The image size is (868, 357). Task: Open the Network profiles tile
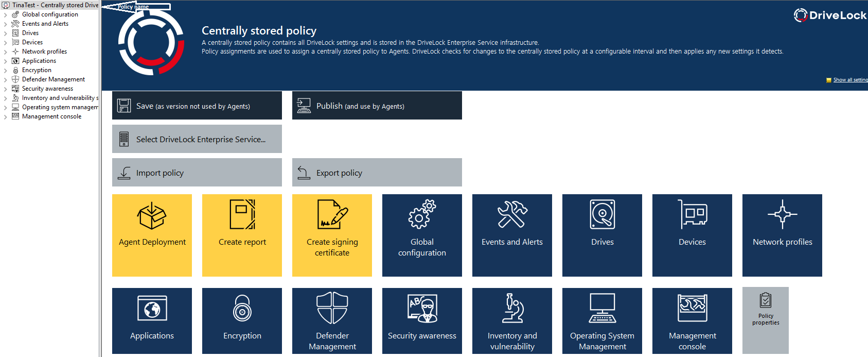point(782,235)
